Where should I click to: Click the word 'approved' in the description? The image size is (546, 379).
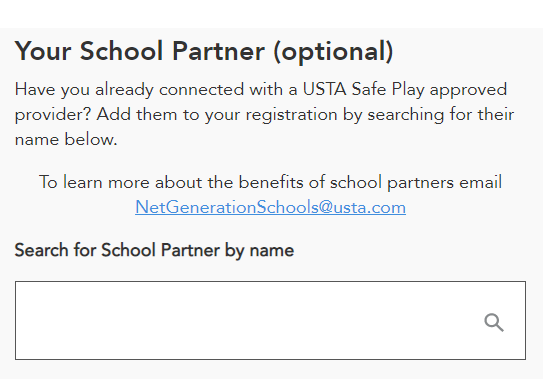pos(468,90)
